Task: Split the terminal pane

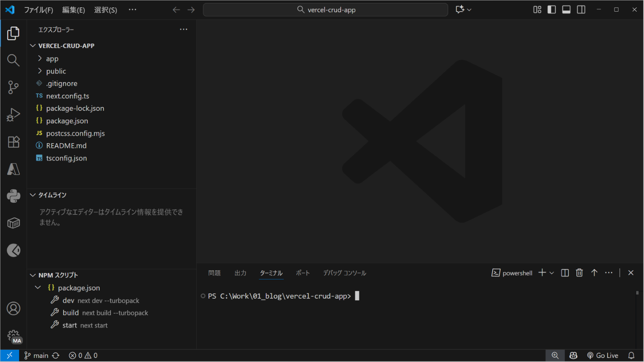Action: (565, 273)
